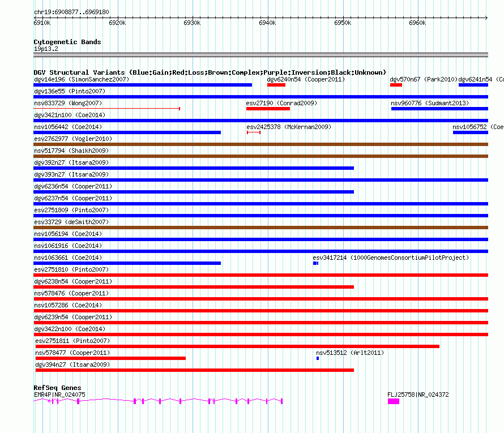Click the EMR4P|NR_024075 gene label
The width and height of the screenshot is (504, 433).
click(x=59, y=395)
